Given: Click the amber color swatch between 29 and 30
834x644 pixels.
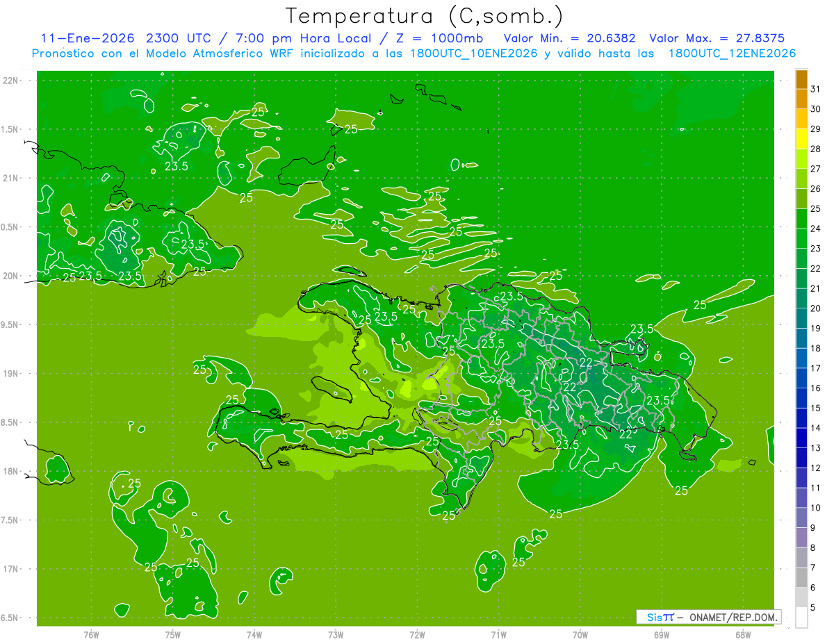Looking at the screenshot, I should coord(801,119).
